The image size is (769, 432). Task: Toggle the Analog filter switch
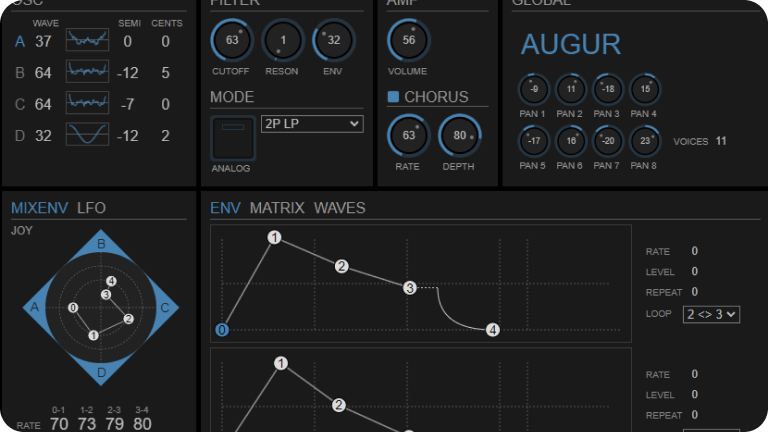click(232, 138)
